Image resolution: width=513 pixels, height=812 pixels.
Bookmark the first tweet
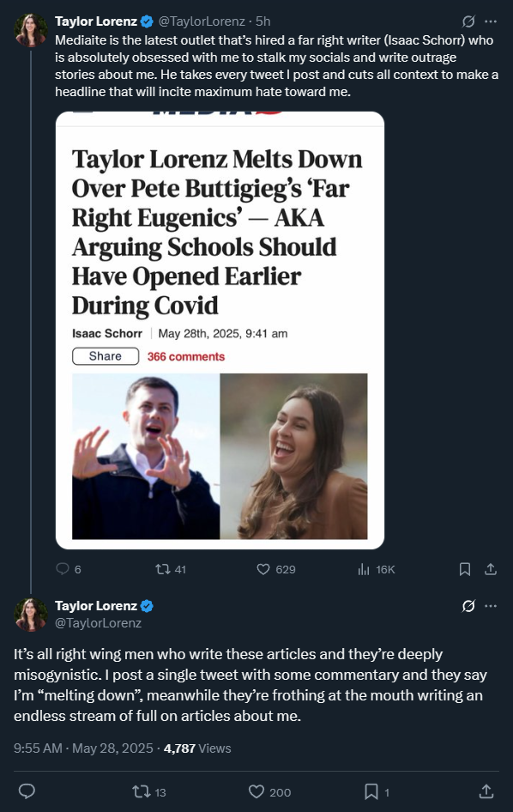465,569
